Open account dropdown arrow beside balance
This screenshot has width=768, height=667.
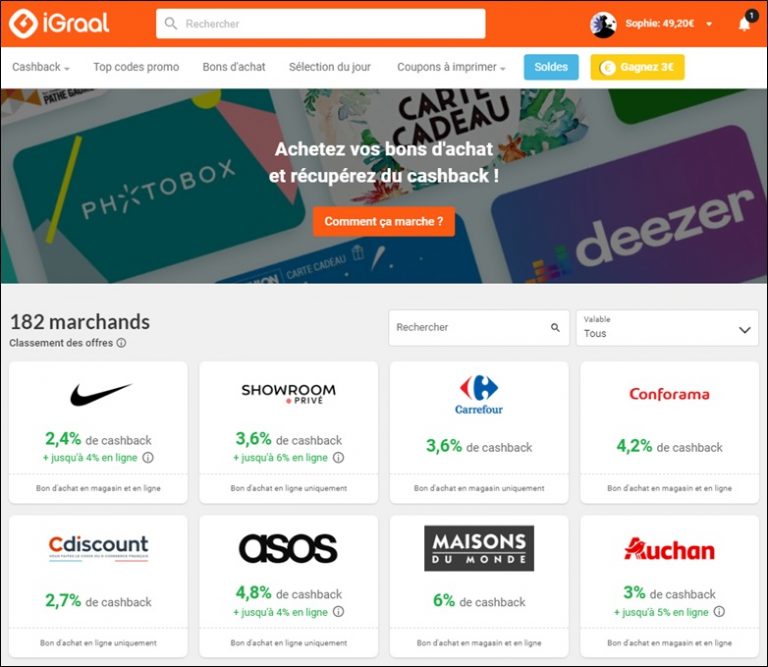[709, 24]
